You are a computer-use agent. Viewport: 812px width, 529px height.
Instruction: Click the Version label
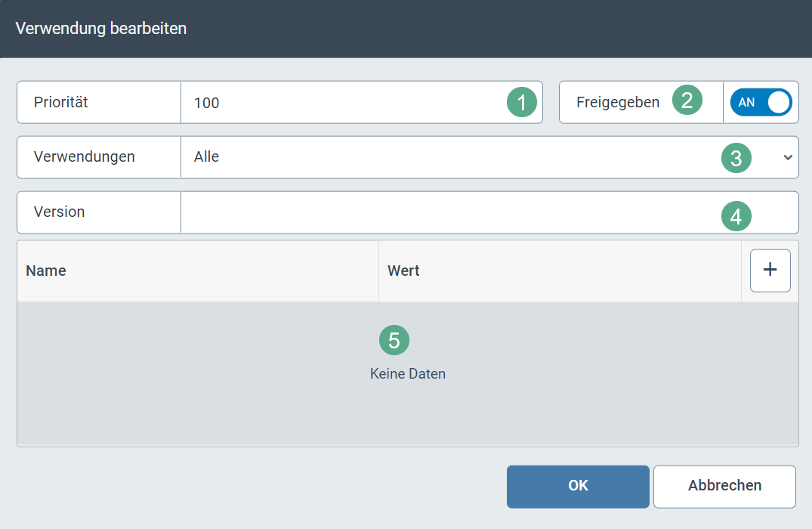click(59, 212)
